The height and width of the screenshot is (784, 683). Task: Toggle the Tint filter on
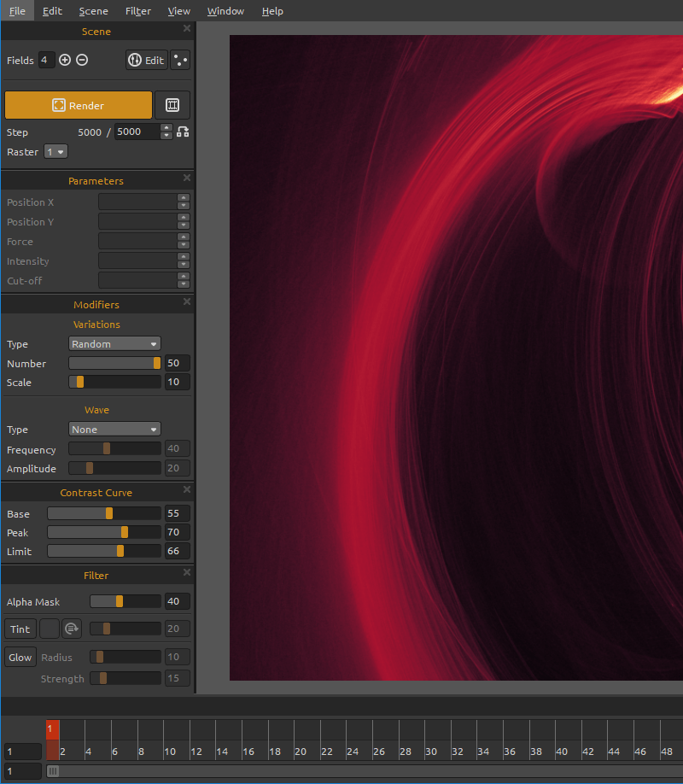pyautogui.click(x=20, y=629)
